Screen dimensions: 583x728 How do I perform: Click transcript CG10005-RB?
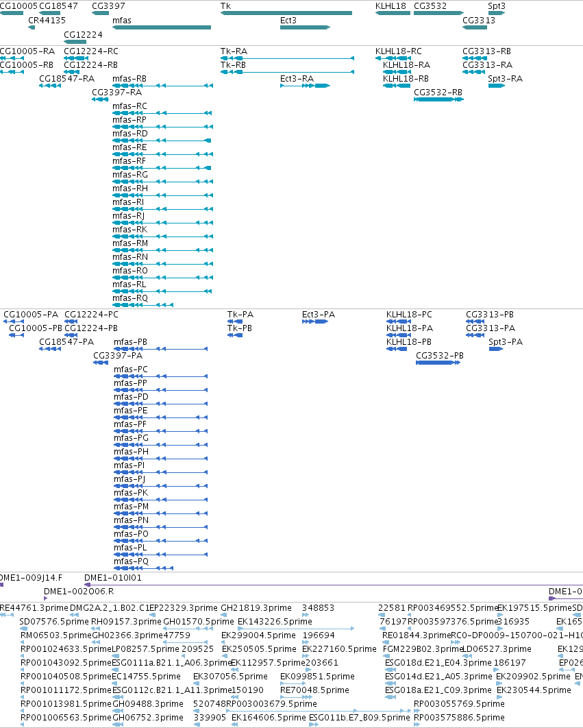click(x=27, y=65)
